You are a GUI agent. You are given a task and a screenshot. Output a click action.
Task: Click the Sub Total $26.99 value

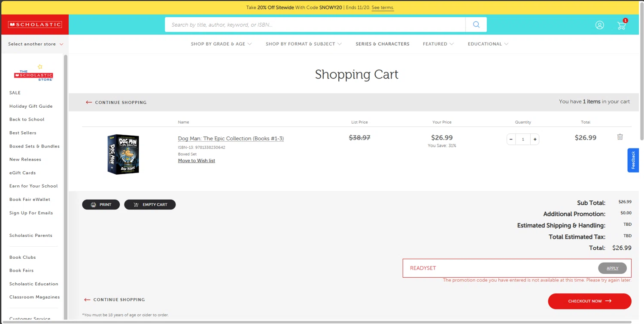(x=625, y=202)
